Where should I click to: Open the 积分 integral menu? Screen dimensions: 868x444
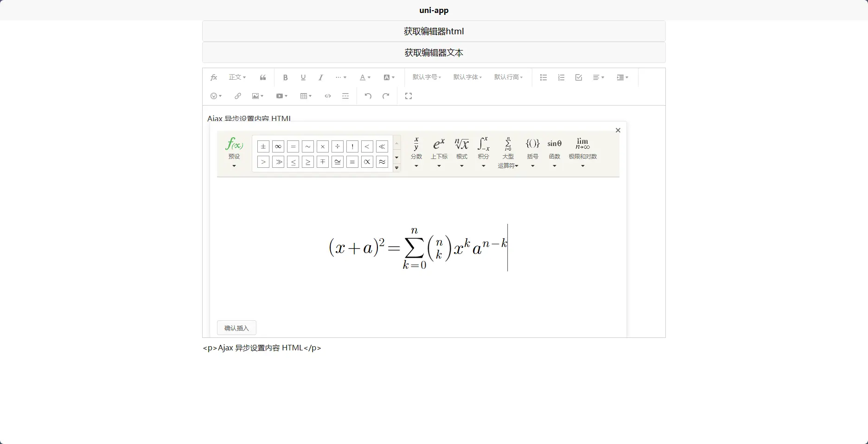tap(484, 152)
